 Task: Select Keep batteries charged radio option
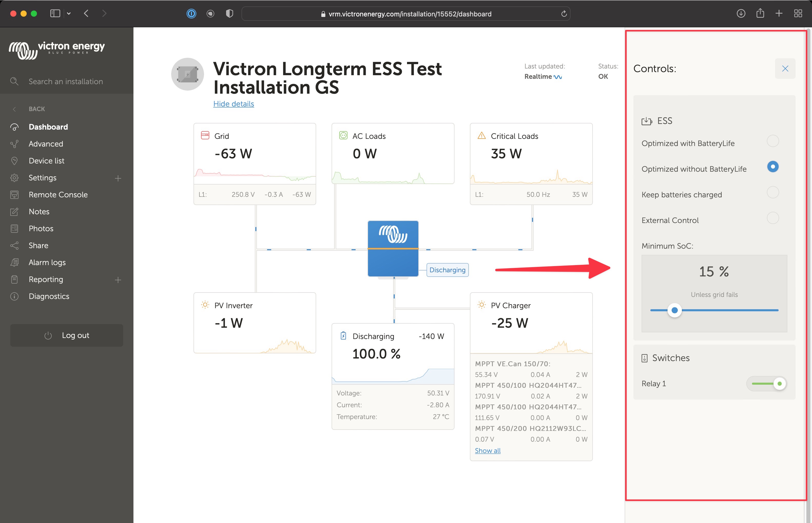772,192
